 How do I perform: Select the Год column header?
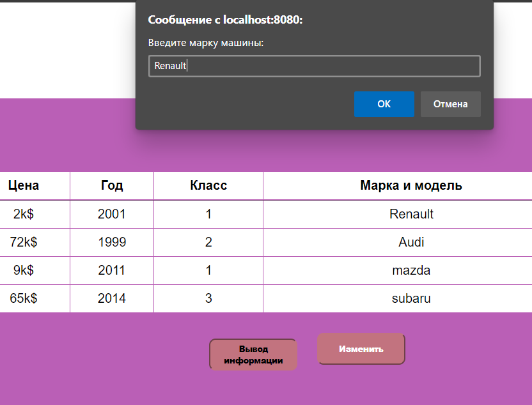pos(112,186)
